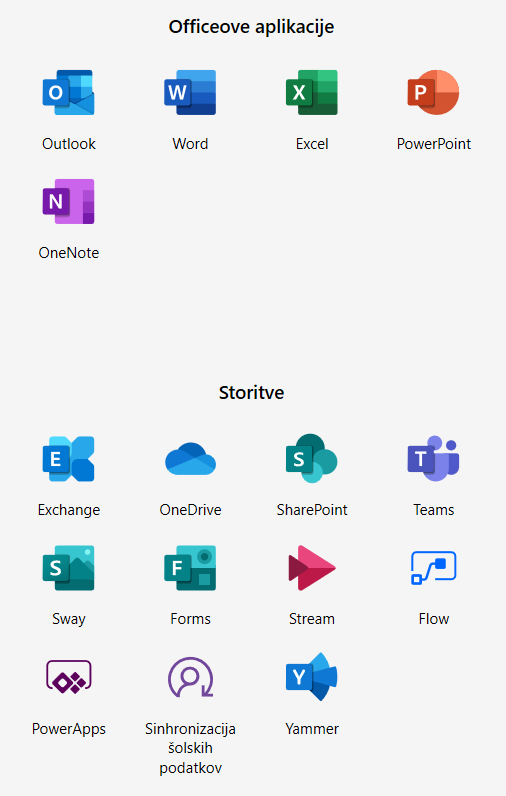Launch Forms from its F icon
Screen dimensions: 506x796
click(190, 568)
